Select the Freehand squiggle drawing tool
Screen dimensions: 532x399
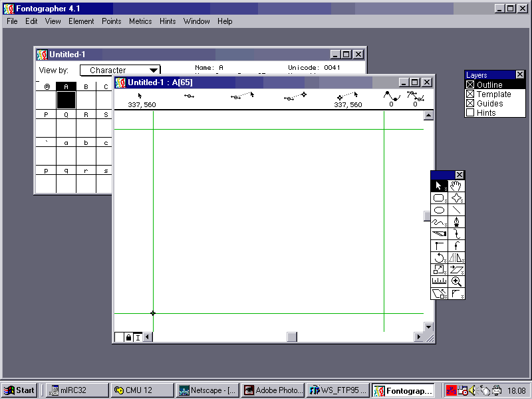[x=439, y=222]
